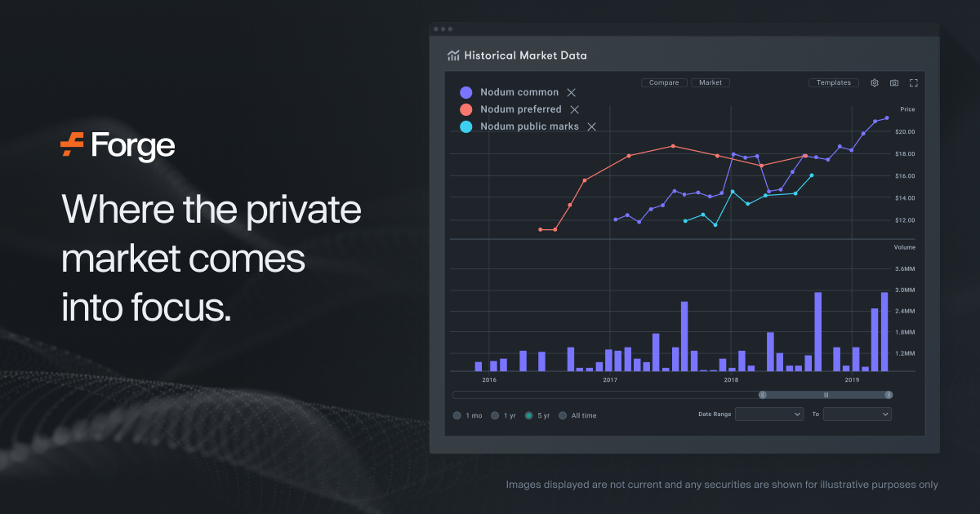Open the Templates button
This screenshot has width=980, height=514.
[x=834, y=83]
